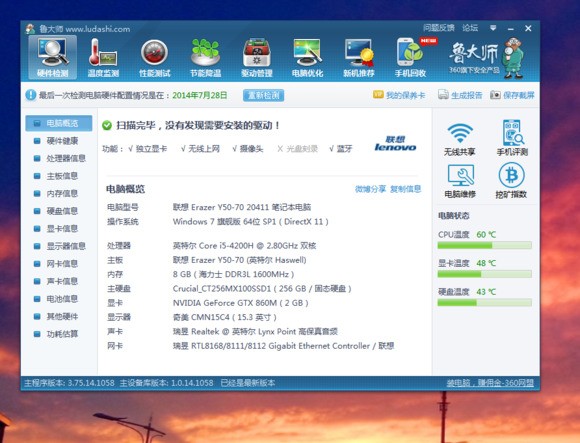580x443 pixels.
Task: Click the CPU温度 progress bar
Action: pos(485,245)
